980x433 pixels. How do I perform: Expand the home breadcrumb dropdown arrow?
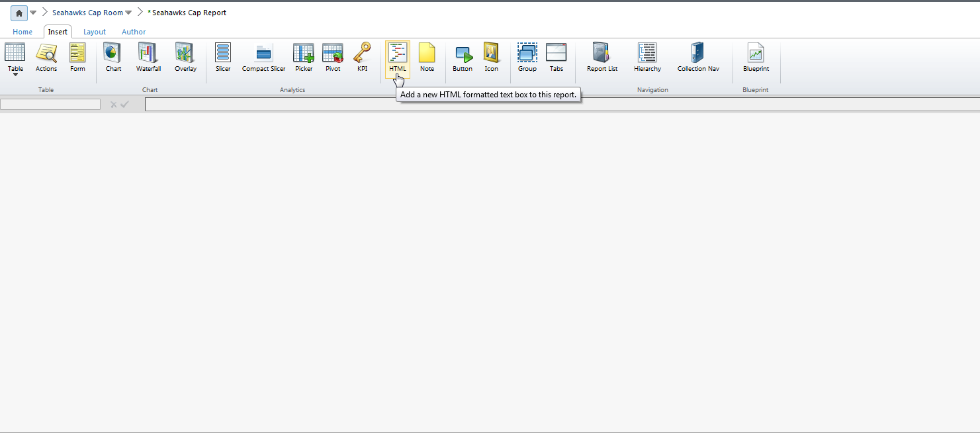[33, 13]
